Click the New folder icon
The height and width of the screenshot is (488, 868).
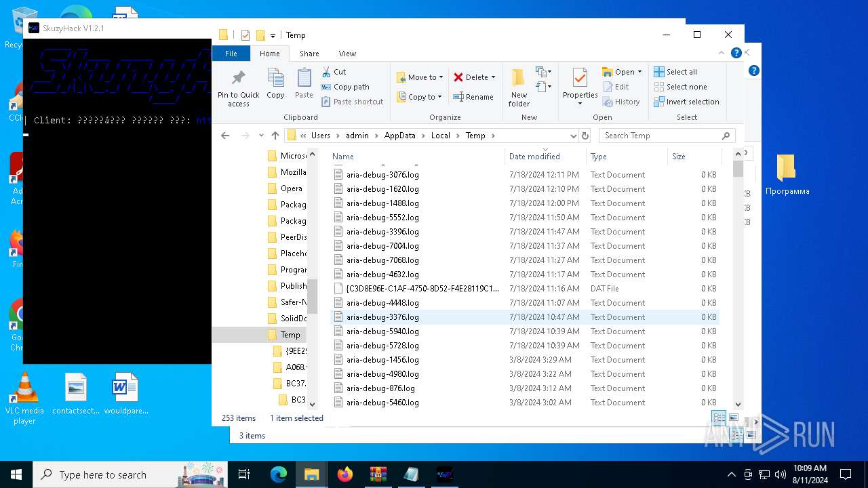(x=519, y=77)
